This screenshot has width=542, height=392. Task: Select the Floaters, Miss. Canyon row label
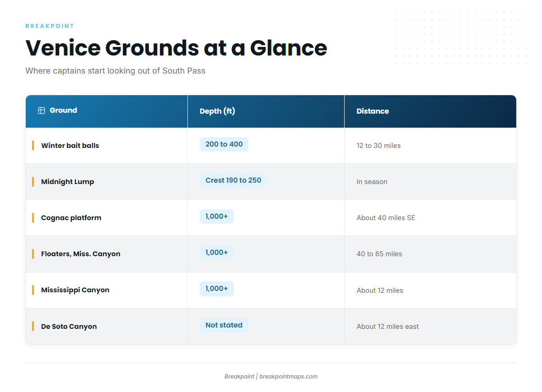81,254
